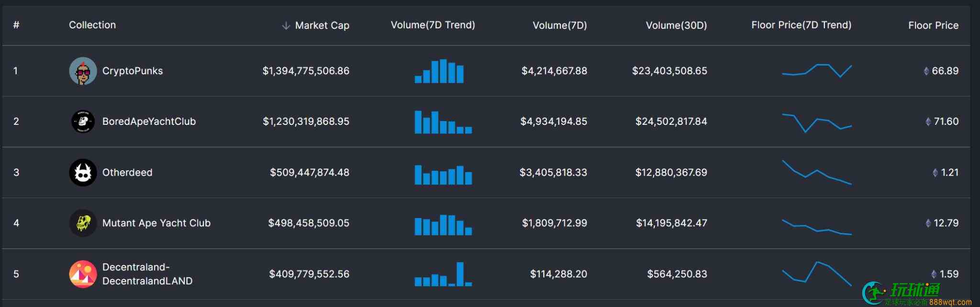Screen dimensions: 980x307
Task: Click the Otherdeed volume bar chart
Action: (x=443, y=175)
